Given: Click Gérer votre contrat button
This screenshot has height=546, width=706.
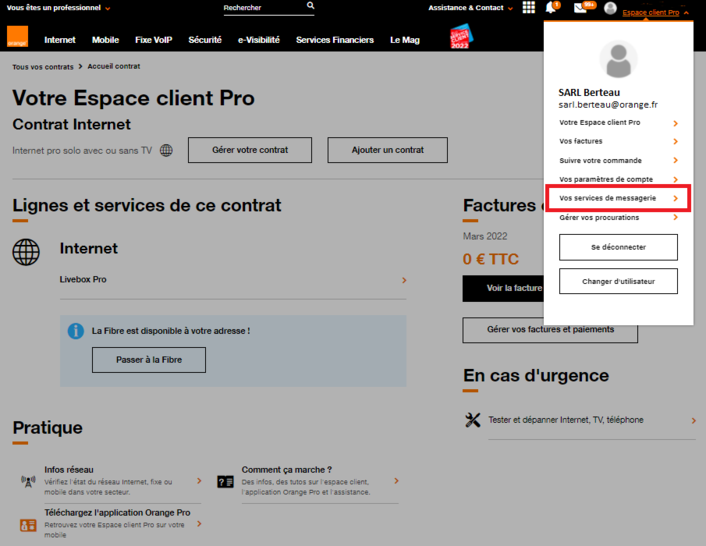Looking at the screenshot, I should tap(250, 150).
